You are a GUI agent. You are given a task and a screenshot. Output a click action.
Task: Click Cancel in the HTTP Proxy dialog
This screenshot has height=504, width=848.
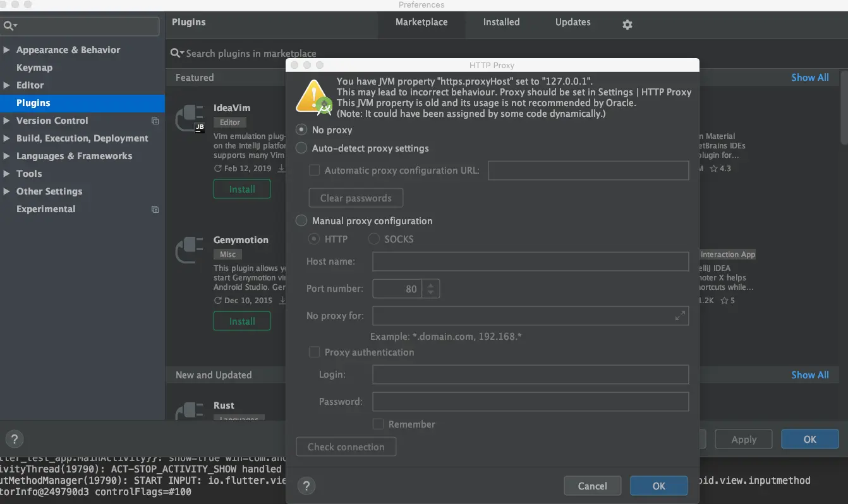click(x=592, y=486)
